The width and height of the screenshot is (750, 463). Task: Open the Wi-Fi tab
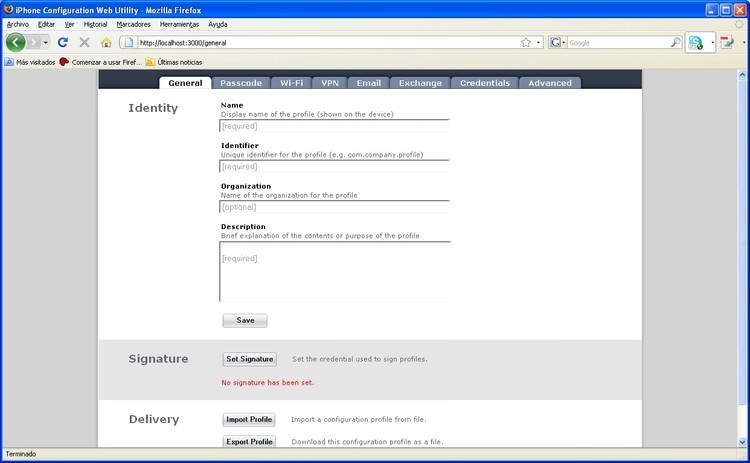tap(291, 83)
